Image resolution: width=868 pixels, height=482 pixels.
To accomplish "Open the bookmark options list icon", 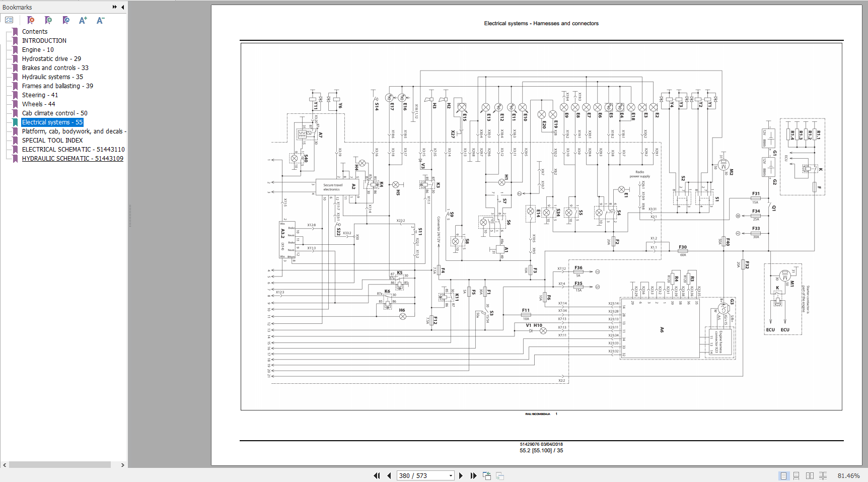I will [x=9, y=20].
